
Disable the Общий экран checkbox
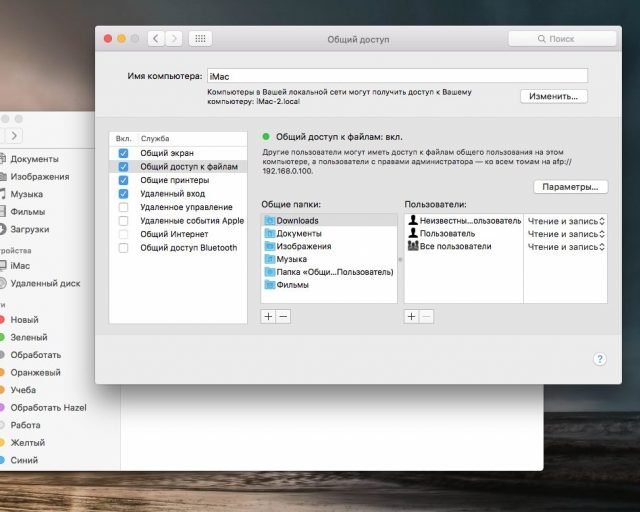123,153
